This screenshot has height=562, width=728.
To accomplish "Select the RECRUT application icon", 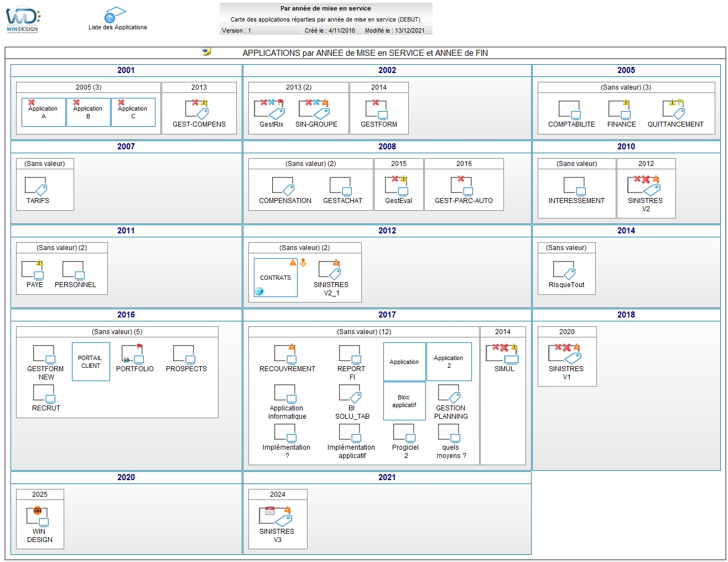I will 45,393.
